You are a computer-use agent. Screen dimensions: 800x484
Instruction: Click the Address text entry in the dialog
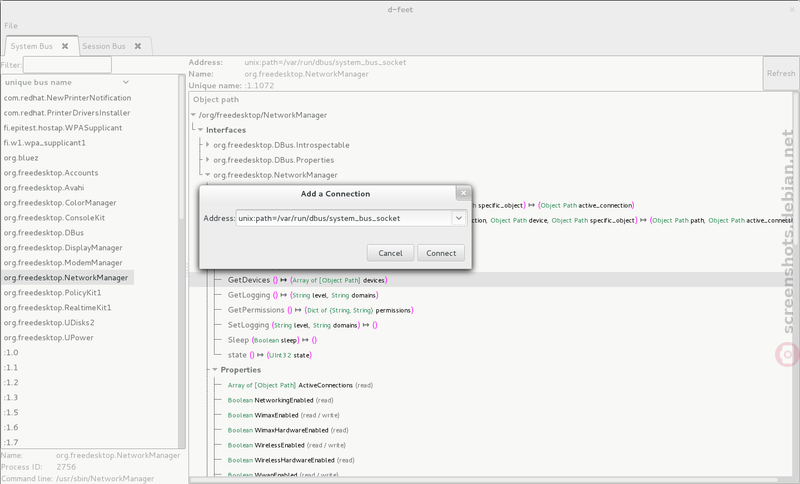coord(343,218)
